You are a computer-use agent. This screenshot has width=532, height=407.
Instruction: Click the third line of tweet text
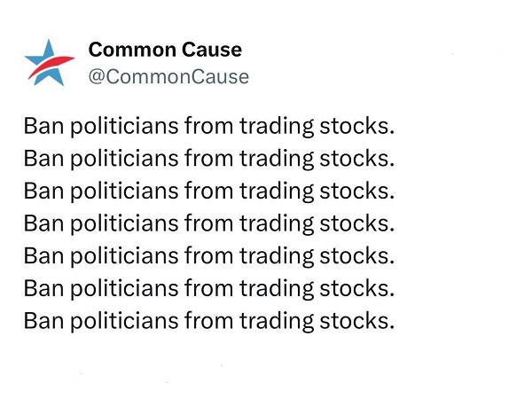(208, 191)
